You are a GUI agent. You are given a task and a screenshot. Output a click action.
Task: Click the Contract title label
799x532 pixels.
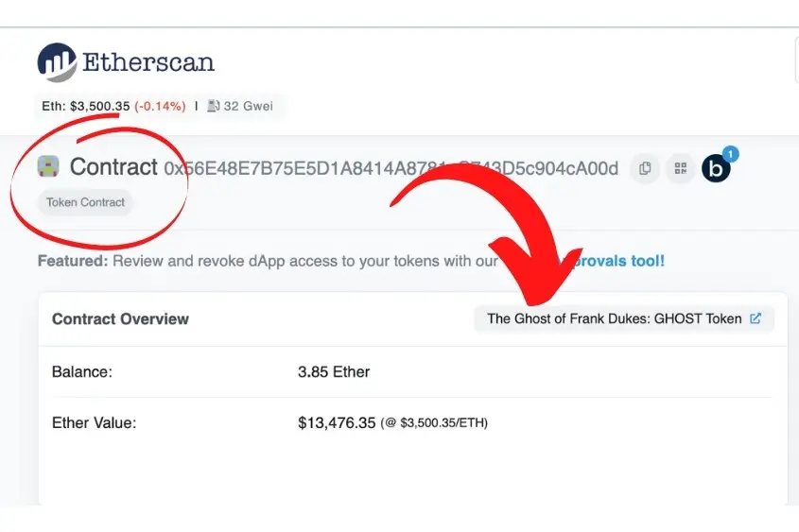pyautogui.click(x=113, y=166)
